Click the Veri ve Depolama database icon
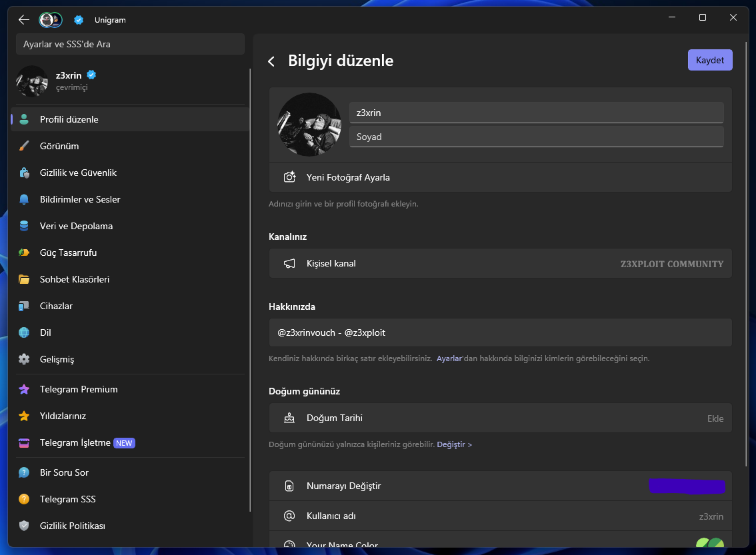756x555 pixels. (23, 226)
